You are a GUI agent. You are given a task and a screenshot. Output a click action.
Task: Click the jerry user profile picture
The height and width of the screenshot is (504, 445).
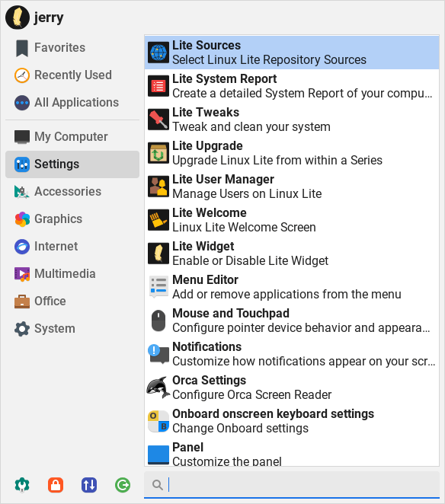[18, 18]
